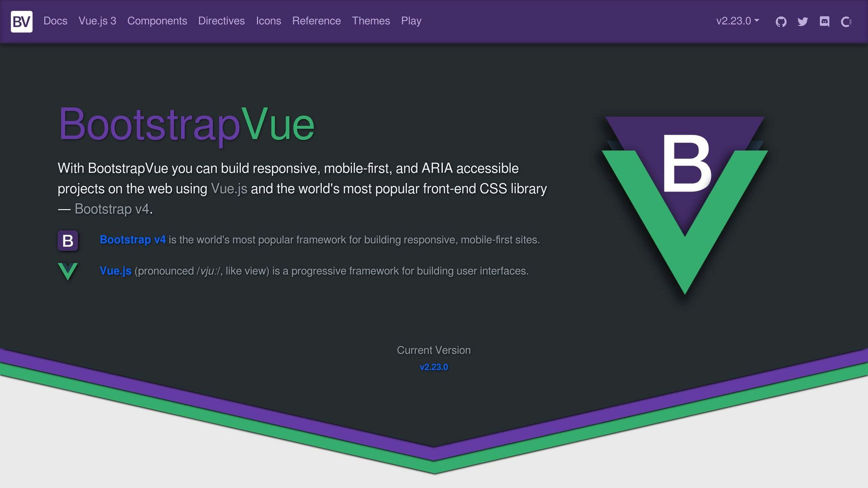Image resolution: width=868 pixels, height=488 pixels.
Task: Click the gray Vue.js link in intro
Action: tap(229, 189)
